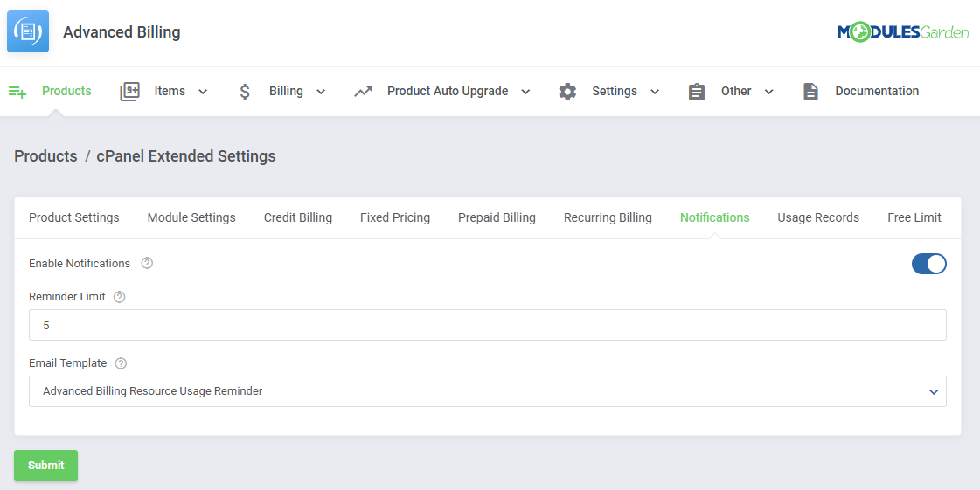
Task: Click the Settings gear icon
Action: coord(567,92)
